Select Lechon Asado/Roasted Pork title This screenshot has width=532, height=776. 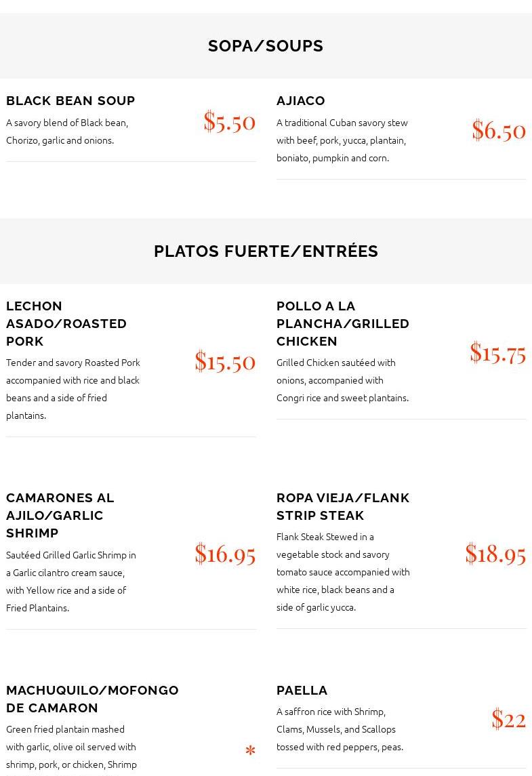pos(66,323)
